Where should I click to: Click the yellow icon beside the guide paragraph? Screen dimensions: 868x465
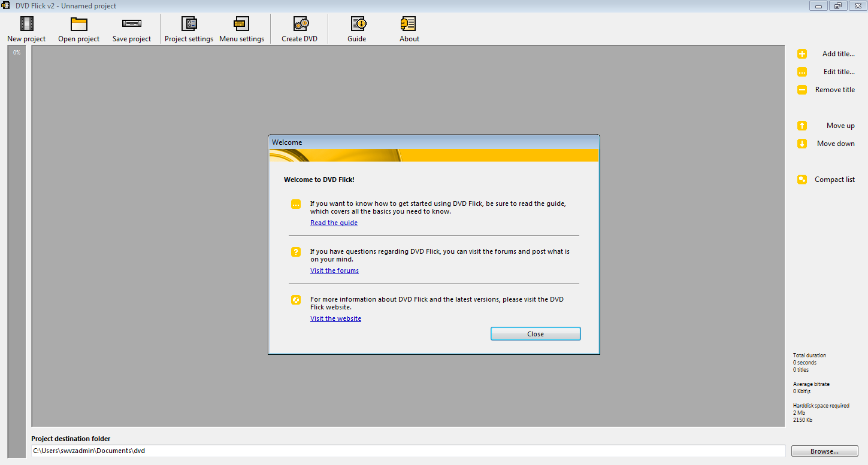(x=296, y=204)
